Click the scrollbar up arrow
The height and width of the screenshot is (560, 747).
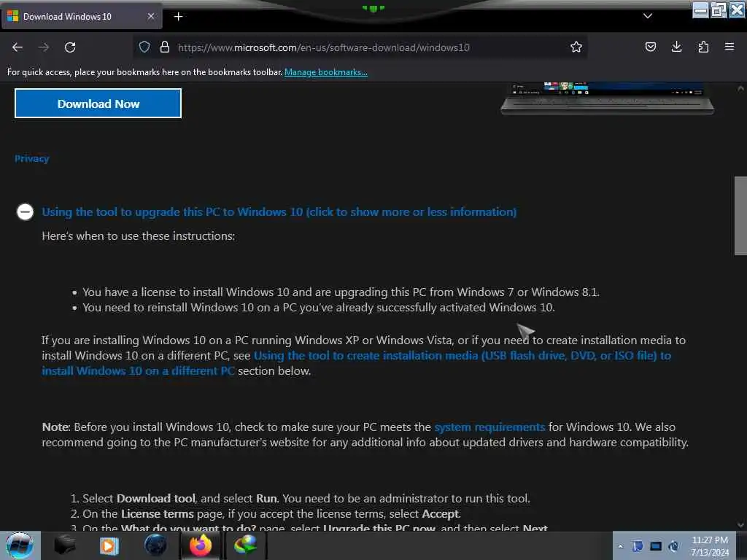pyautogui.click(x=740, y=88)
